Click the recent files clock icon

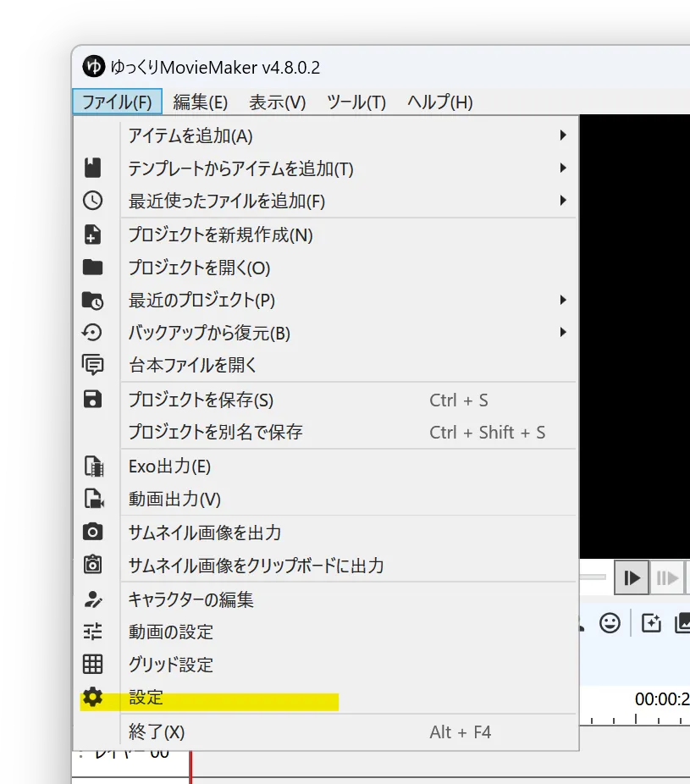pyautogui.click(x=92, y=201)
